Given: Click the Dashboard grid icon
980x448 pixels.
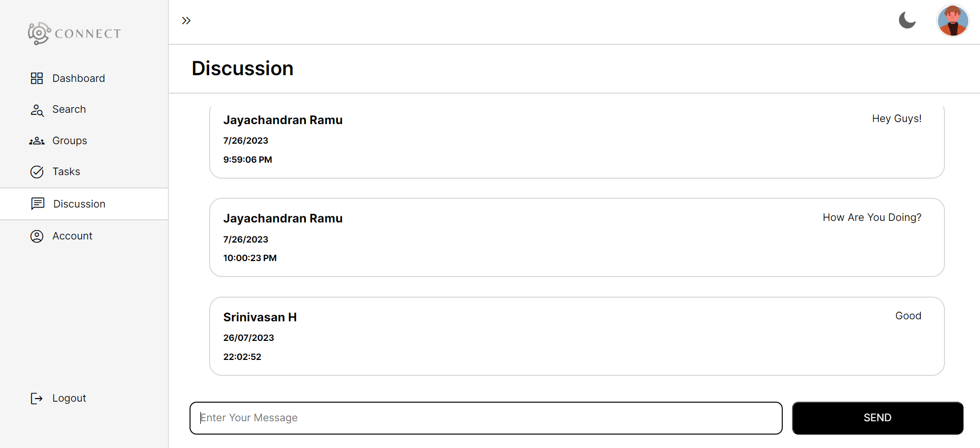Looking at the screenshot, I should [37, 78].
